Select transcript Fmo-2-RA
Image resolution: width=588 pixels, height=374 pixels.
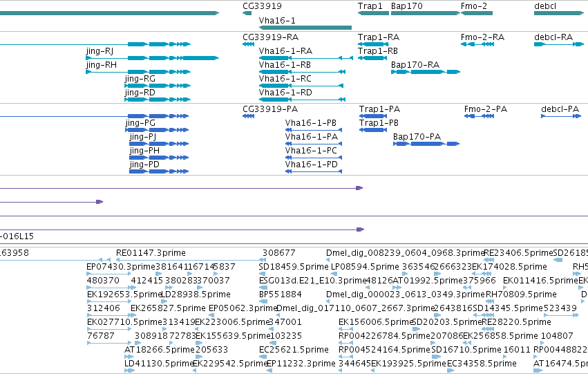[x=482, y=37]
